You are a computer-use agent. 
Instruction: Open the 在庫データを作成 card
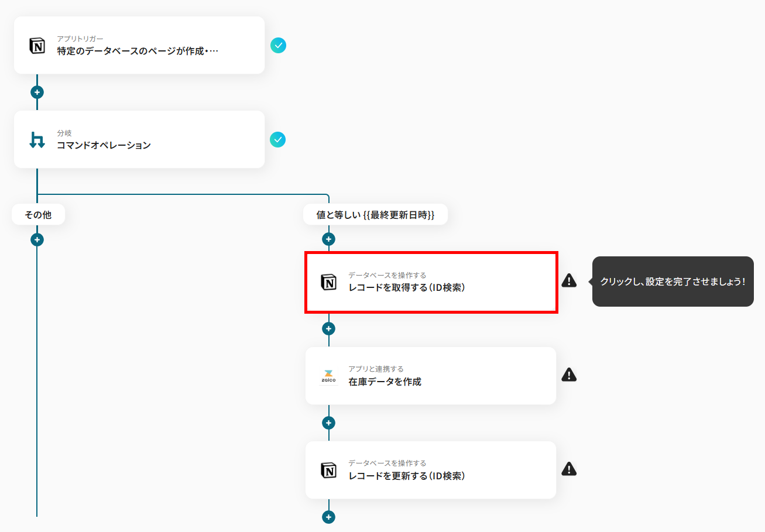point(431,376)
